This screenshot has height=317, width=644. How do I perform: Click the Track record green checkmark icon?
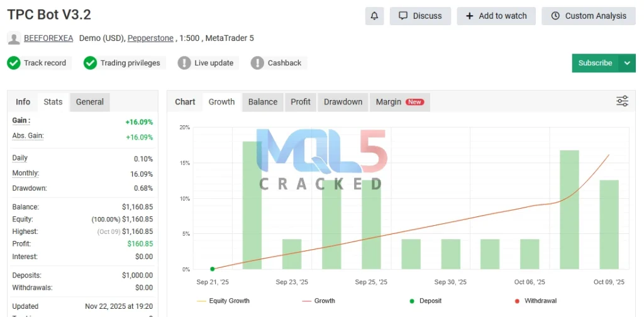pyautogui.click(x=14, y=63)
